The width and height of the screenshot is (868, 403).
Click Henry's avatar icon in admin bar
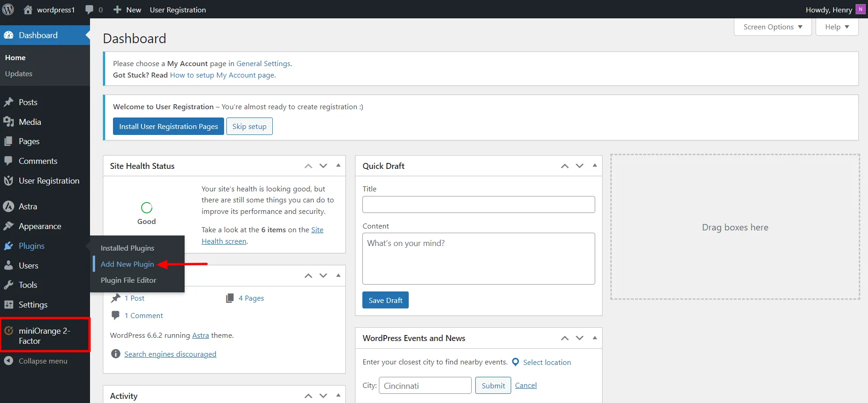point(860,10)
